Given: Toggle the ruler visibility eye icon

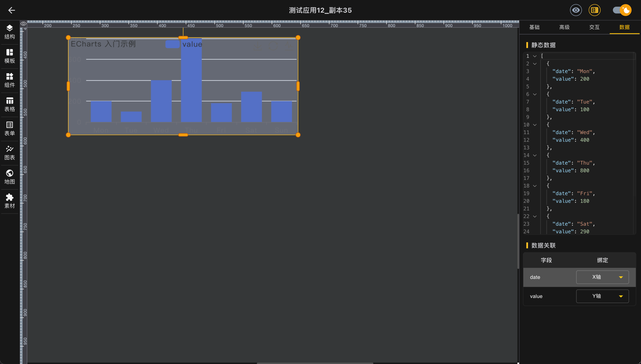Looking at the screenshot, I should 23,24.
